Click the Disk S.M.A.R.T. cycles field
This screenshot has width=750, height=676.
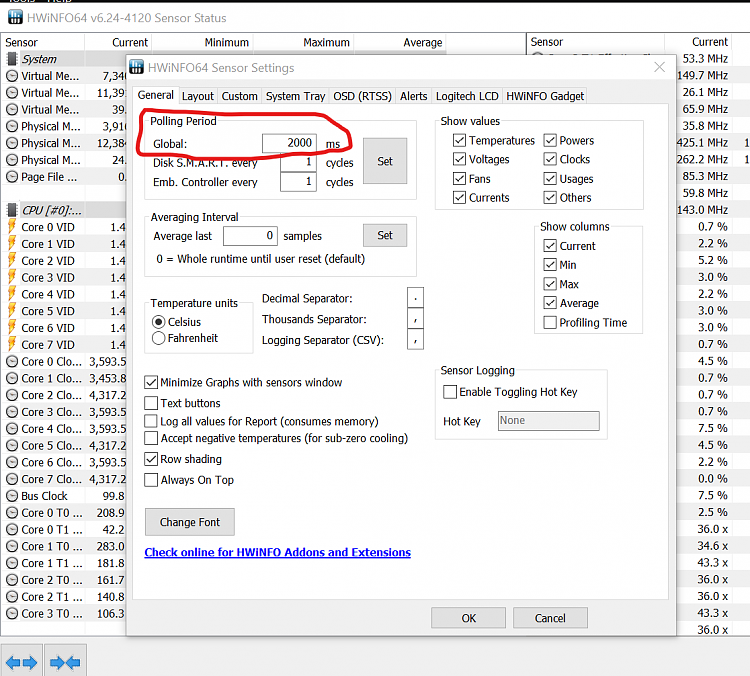pos(298,163)
